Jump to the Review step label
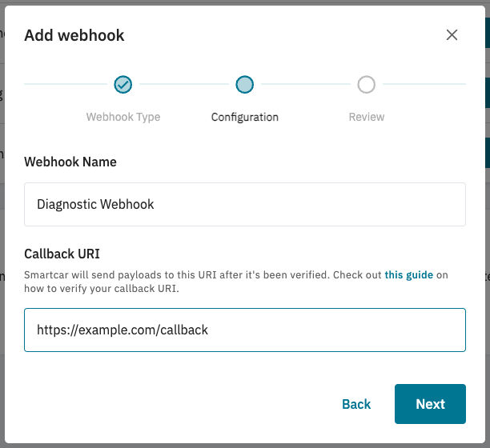Image resolution: width=490 pixels, height=448 pixels. tap(367, 117)
